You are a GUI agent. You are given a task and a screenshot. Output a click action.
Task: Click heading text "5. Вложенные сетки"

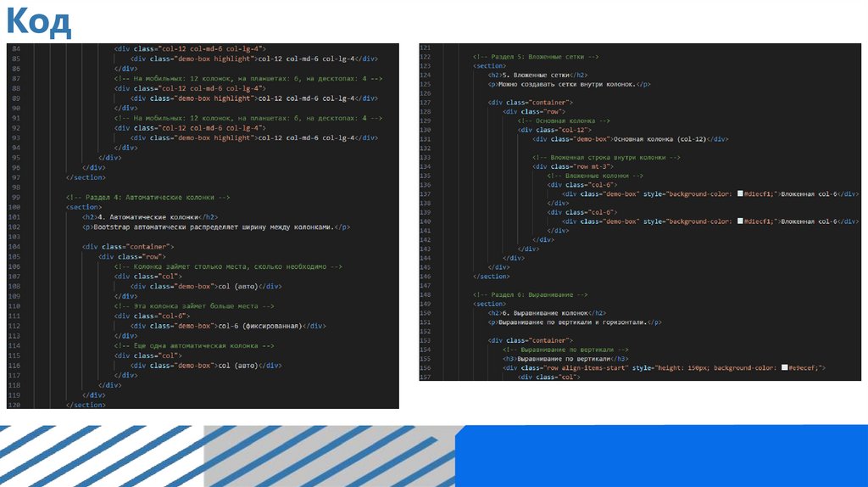pos(536,75)
